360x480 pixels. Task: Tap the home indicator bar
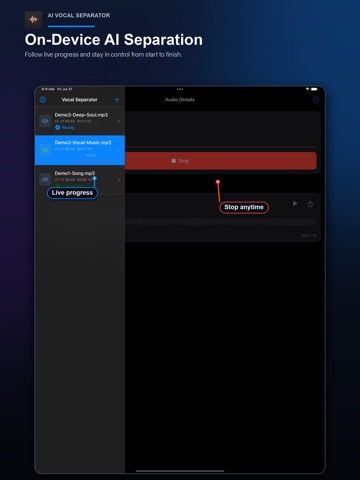point(180,471)
